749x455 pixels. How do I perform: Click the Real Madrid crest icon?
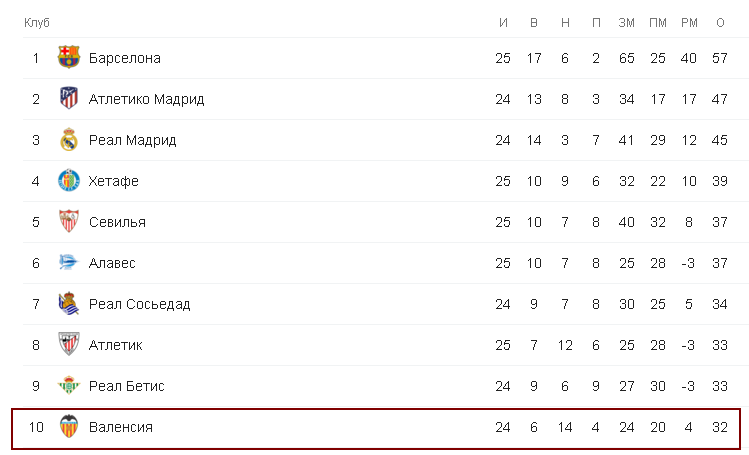click(69, 139)
